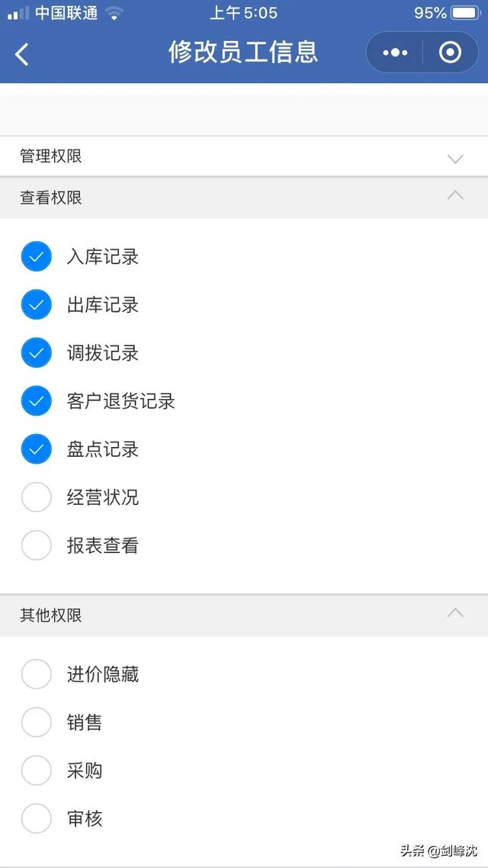The height and width of the screenshot is (868, 488).
Task: Tap the battery indicator in status bar
Action: 465,13
